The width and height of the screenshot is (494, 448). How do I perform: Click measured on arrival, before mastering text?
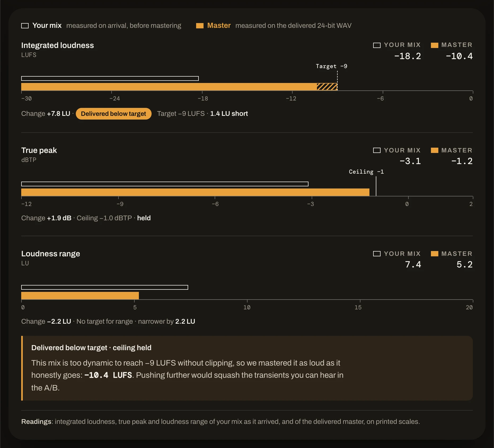coord(124,26)
